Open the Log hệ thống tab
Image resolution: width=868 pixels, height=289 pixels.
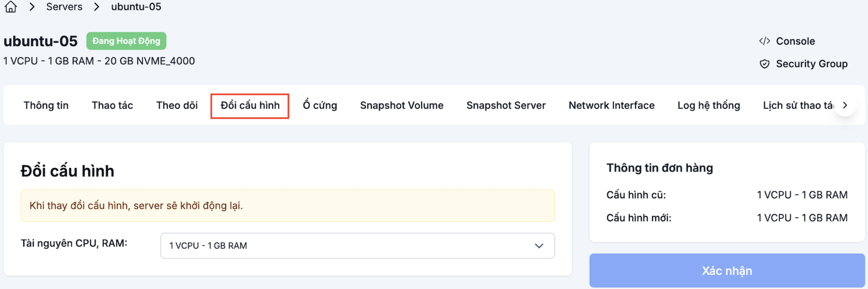click(709, 105)
